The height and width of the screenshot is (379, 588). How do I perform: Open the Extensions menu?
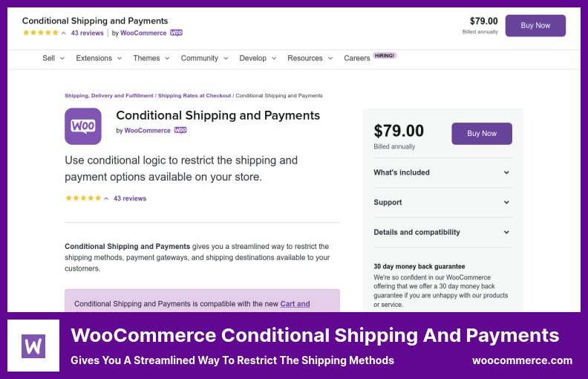[98, 58]
